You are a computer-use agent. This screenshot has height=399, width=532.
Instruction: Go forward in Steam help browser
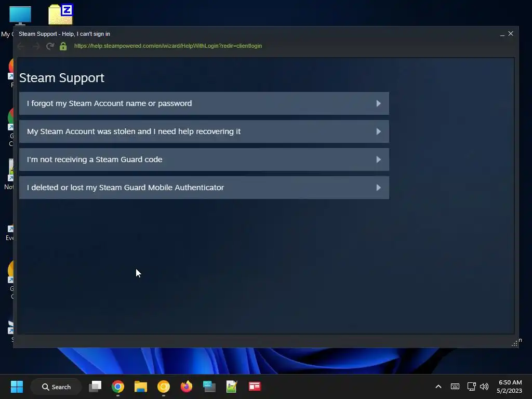point(36,46)
